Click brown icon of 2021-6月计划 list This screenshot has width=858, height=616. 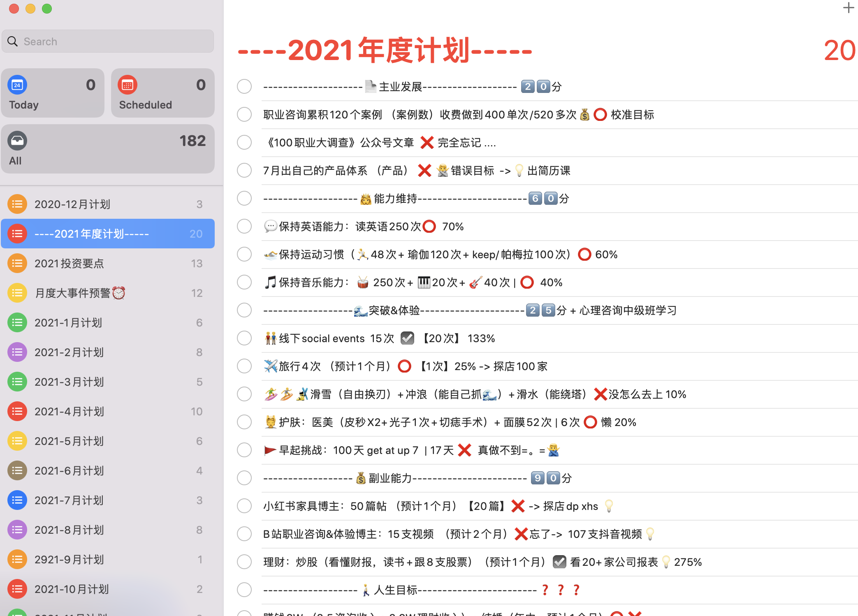click(x=17, y=470)
